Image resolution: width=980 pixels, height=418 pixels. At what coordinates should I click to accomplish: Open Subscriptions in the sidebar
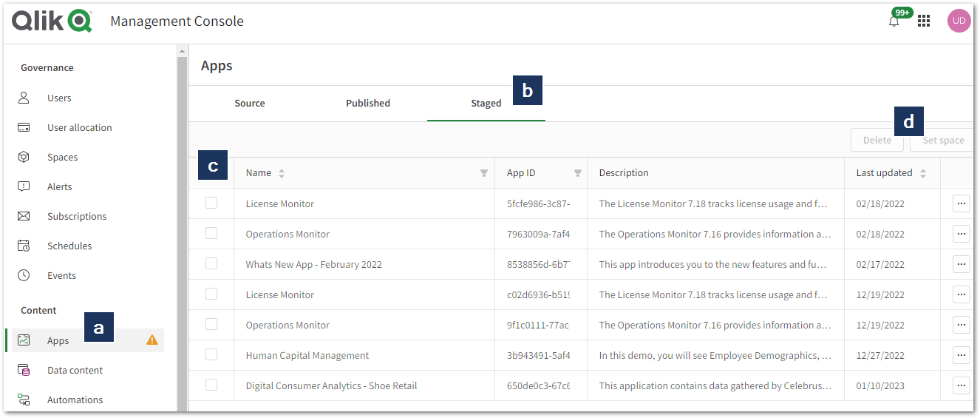77,216
